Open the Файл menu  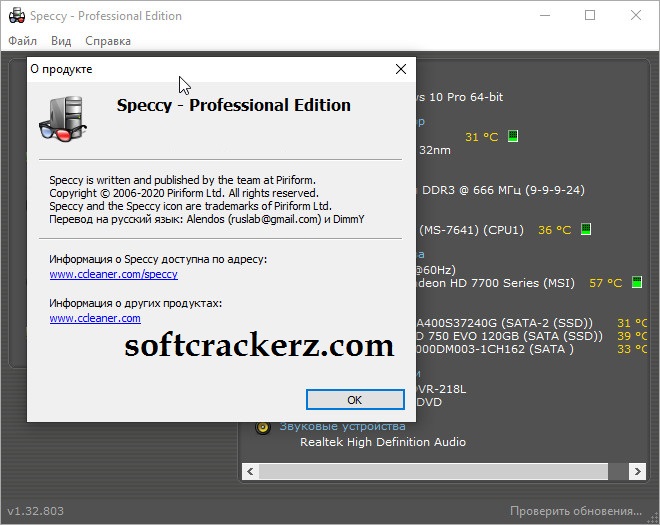tap(23, 41)
